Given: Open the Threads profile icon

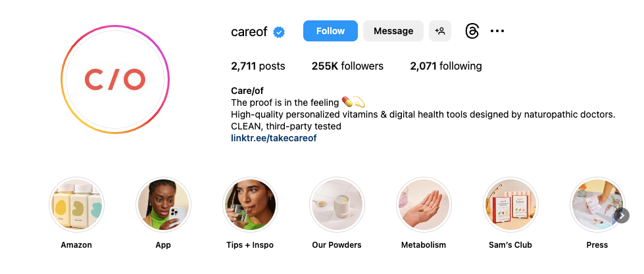Looking at the screenshot, I should 472,31.
